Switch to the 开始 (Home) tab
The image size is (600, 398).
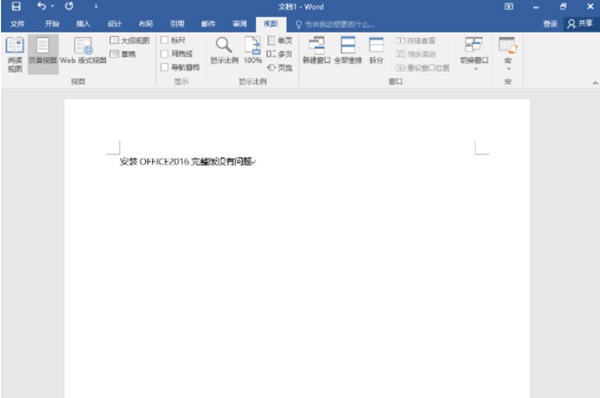tap(52, 24)
